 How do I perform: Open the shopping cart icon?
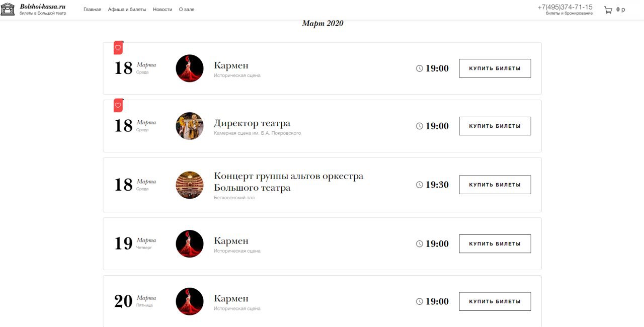(608, 10)
